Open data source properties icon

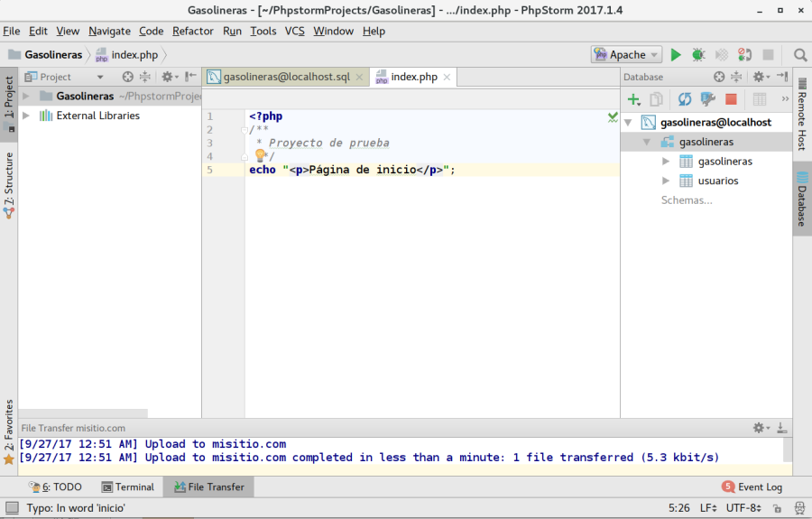click(x=707, y=99)
